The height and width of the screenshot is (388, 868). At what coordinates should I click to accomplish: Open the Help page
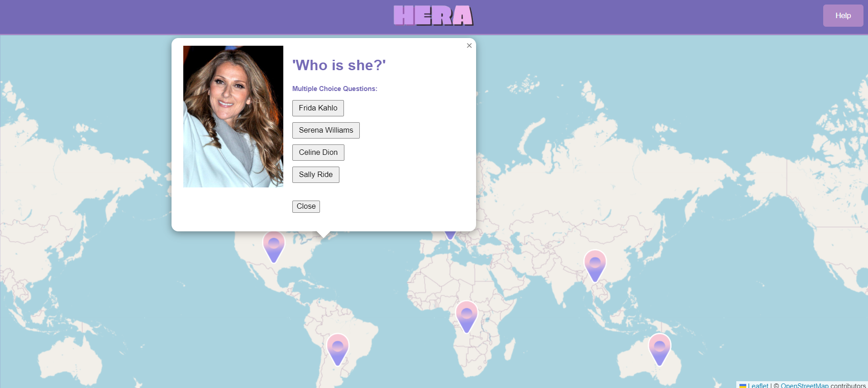click(843, 15)
